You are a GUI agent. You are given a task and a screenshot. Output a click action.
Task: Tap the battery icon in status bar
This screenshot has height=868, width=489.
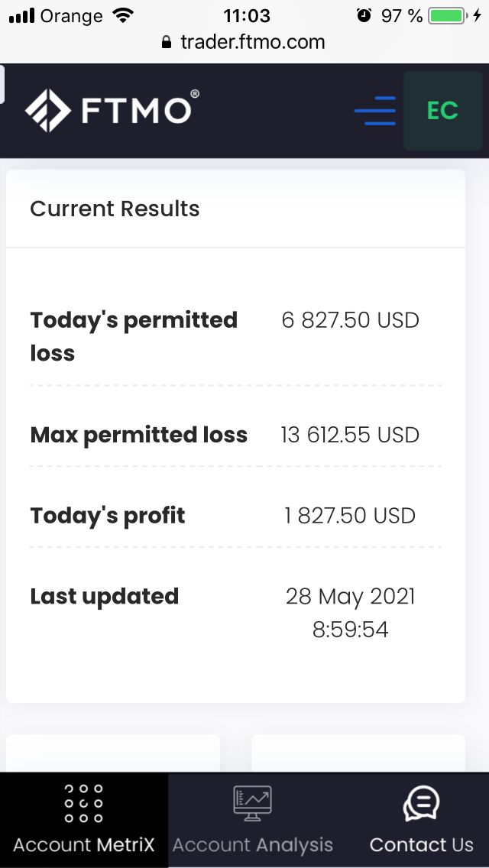pyautogui.click(x=449, y=15)
